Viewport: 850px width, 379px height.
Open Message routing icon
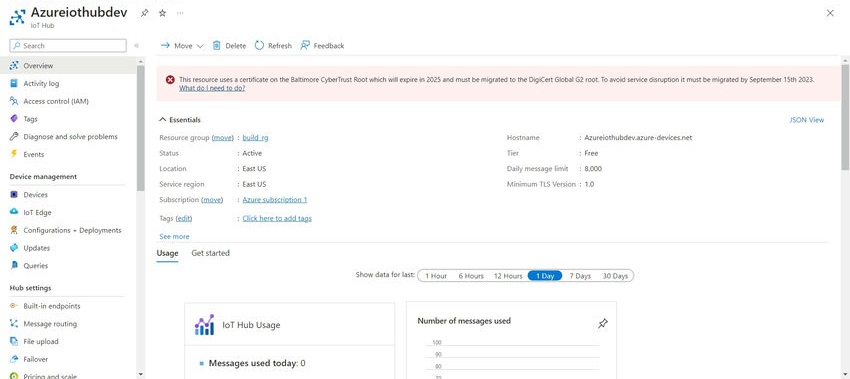pyautogui.click(x=14, y=324)
